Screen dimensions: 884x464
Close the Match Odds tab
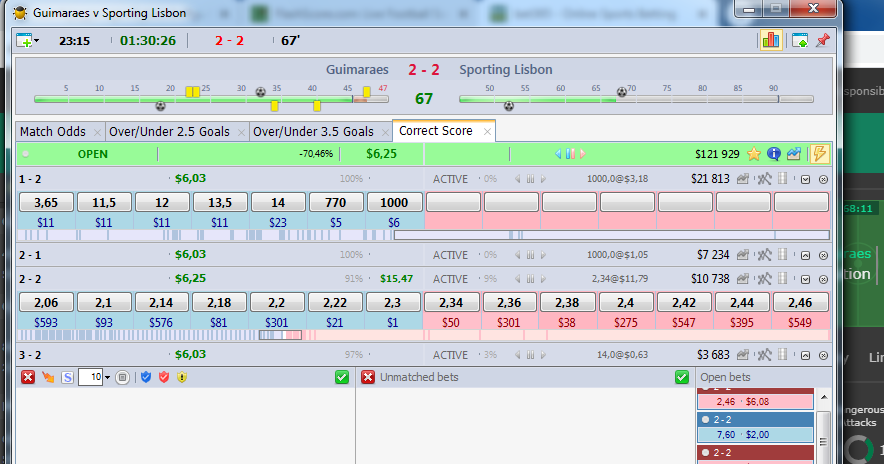pos(97,132)
